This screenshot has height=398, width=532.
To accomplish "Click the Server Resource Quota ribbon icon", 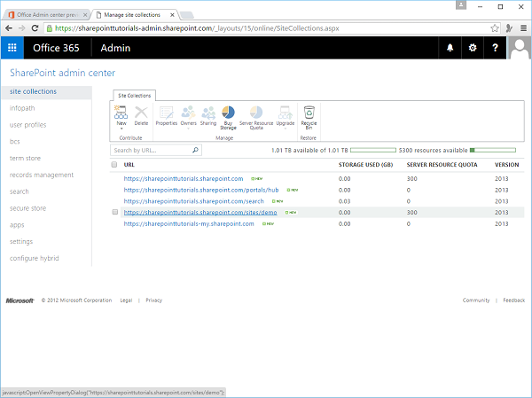I will tap(255, 115).
